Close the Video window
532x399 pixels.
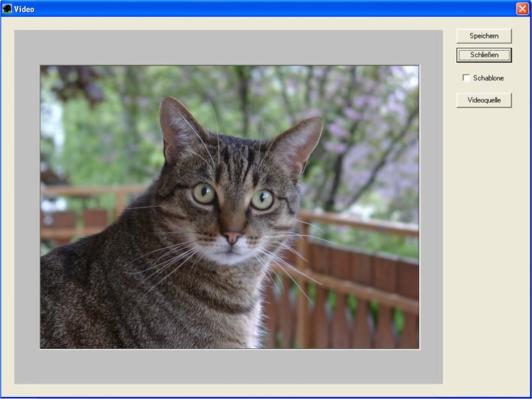pyautogui.click(x=522, y=9)
